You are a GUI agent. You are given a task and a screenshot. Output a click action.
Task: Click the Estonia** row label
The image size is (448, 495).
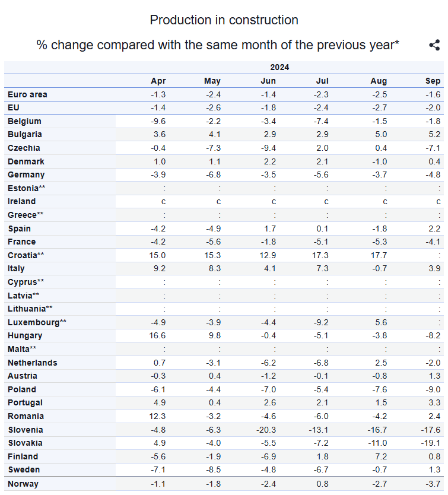27,188
